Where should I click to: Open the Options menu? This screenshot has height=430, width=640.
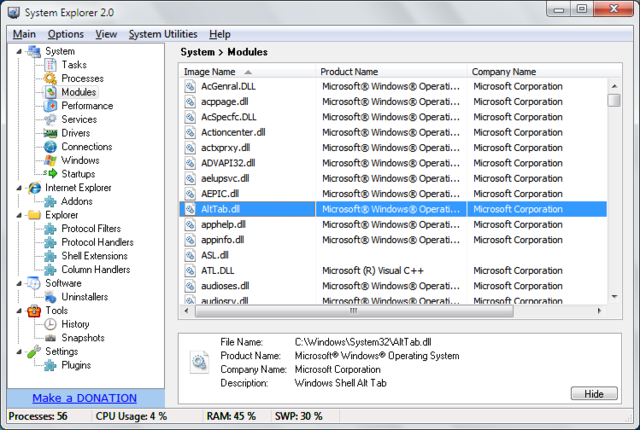[66, 34]
